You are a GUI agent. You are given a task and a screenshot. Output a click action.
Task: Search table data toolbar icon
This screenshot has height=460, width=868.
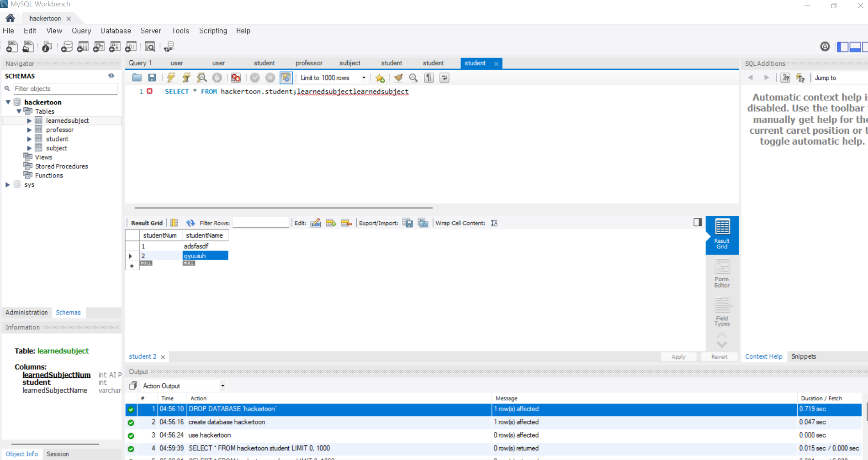tap(150, 47)
